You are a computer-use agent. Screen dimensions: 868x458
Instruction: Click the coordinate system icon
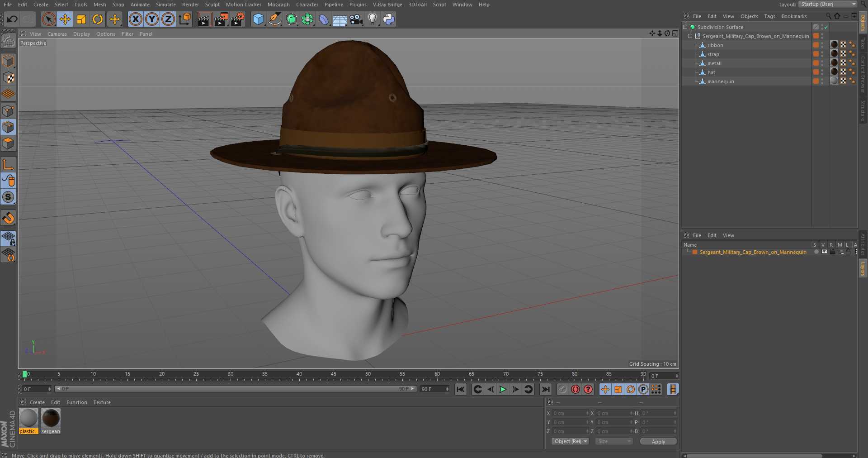(185, 19)
